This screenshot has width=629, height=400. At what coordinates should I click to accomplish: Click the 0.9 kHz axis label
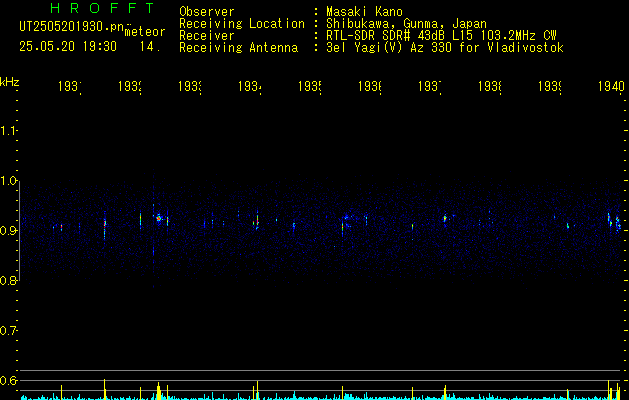(8, 230)
